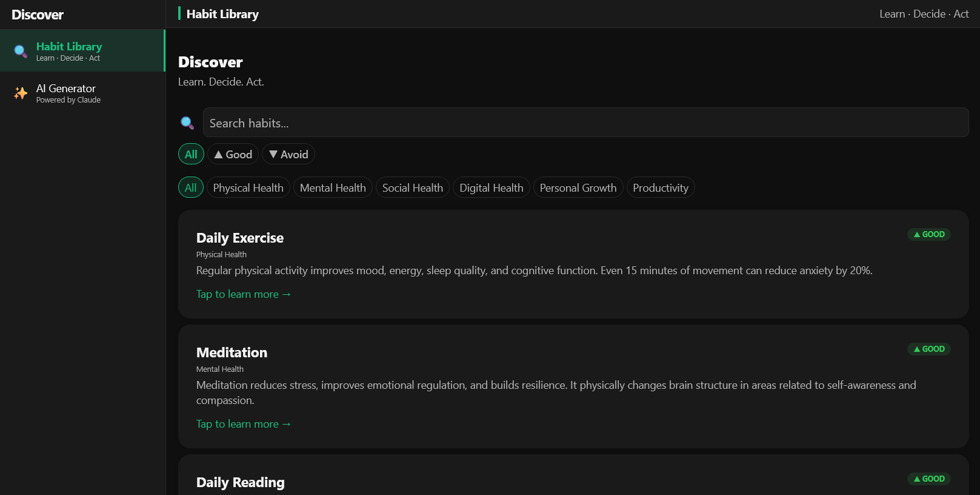Click the Daily Exercise card title

pos(240,238)
